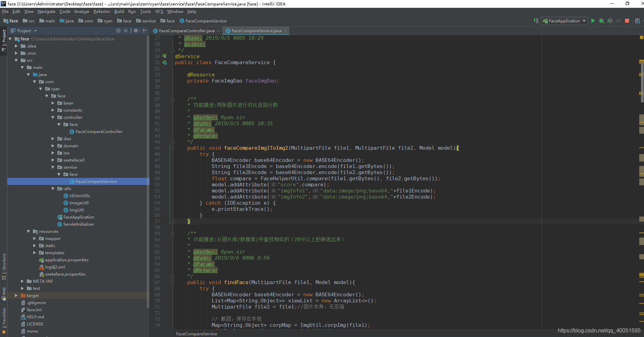Collapse the src folder
Screen dimensions: 644x337
click(x=16, y=60)
